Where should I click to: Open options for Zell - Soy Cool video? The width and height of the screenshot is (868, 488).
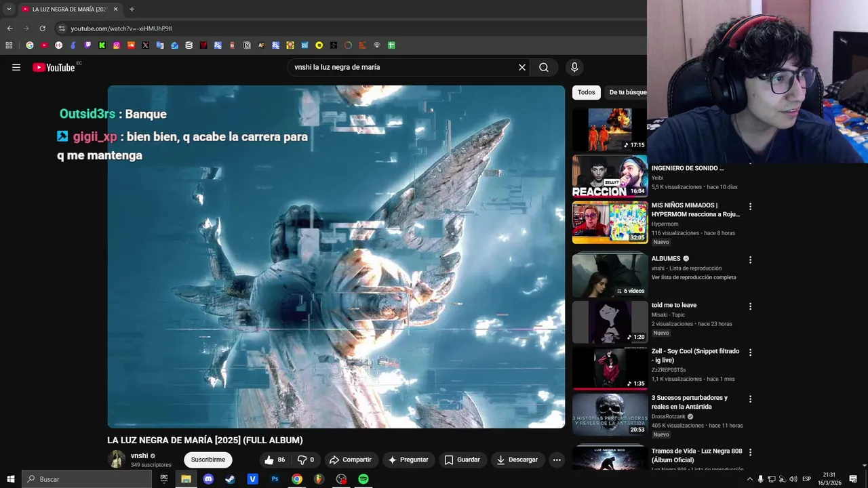coord(750,352)
